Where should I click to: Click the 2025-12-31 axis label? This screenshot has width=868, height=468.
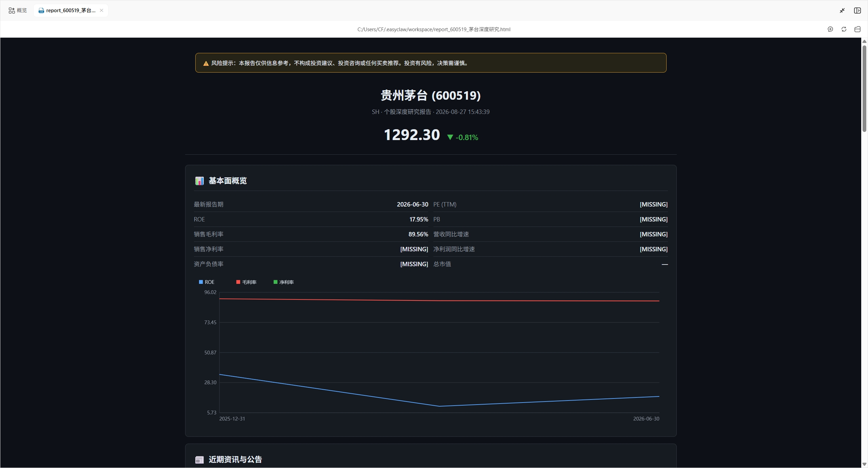coord(232,419)
